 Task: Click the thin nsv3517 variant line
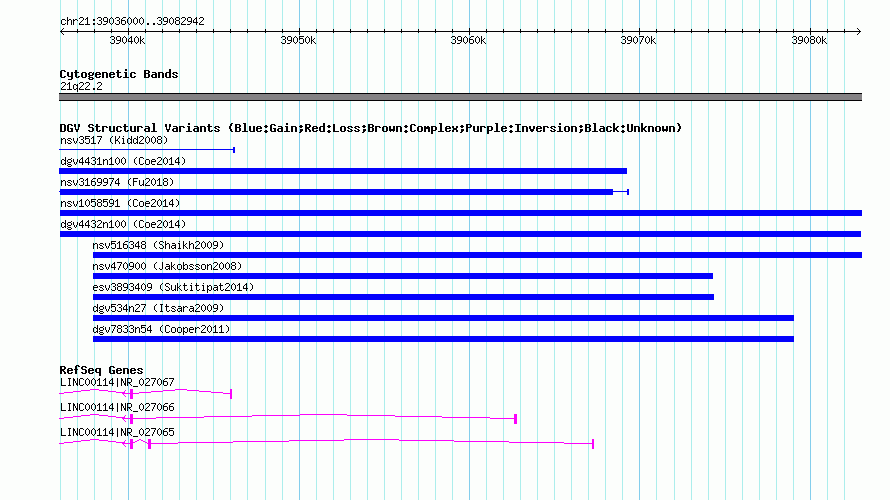point(147,150)
